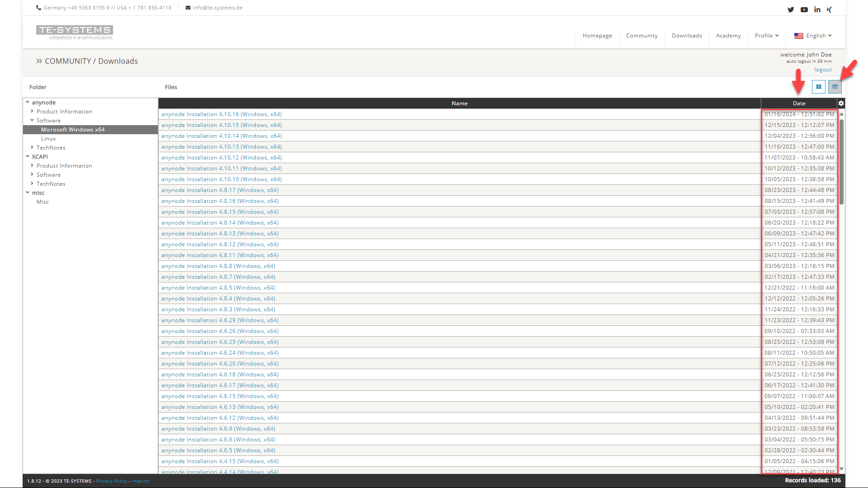This screenshot has height=488, width=868.
Task: Select the Linux folder in the tree
Action: tap(48, 138)
